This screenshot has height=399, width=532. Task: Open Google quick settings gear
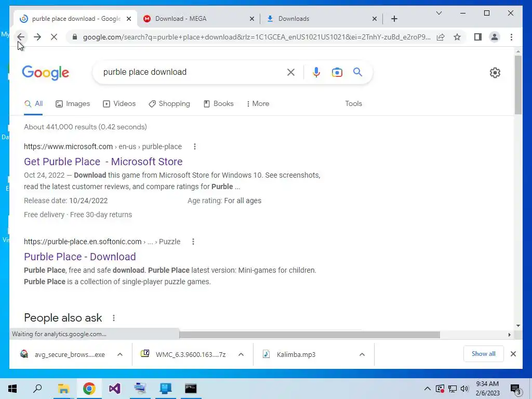495,73
